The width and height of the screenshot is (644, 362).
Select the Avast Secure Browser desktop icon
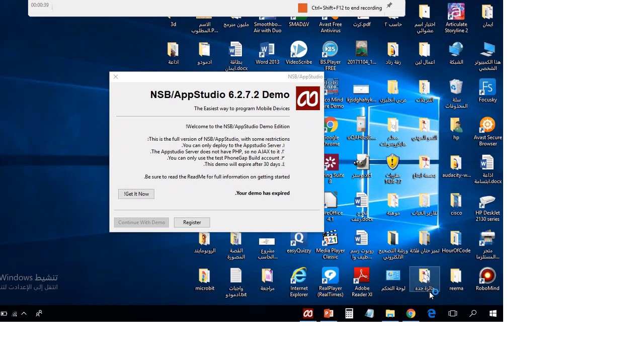tap(488, 132)
